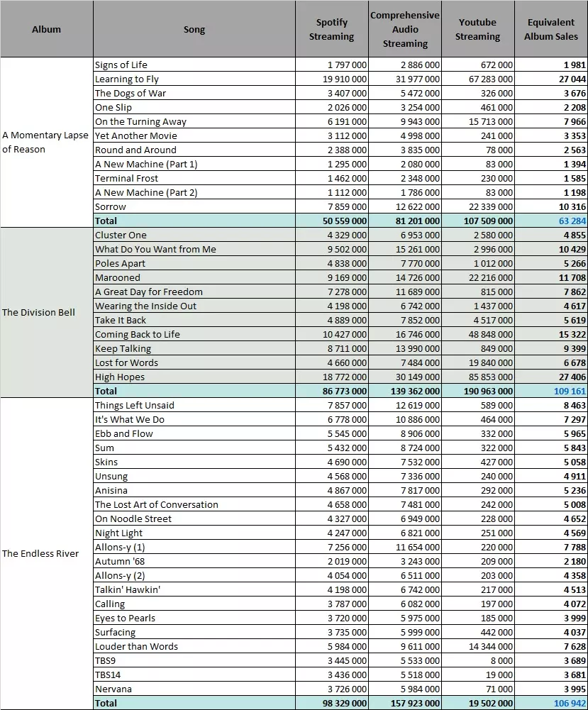
Task: Select The Lost Art of Conversation
Action: pos(194,504)
